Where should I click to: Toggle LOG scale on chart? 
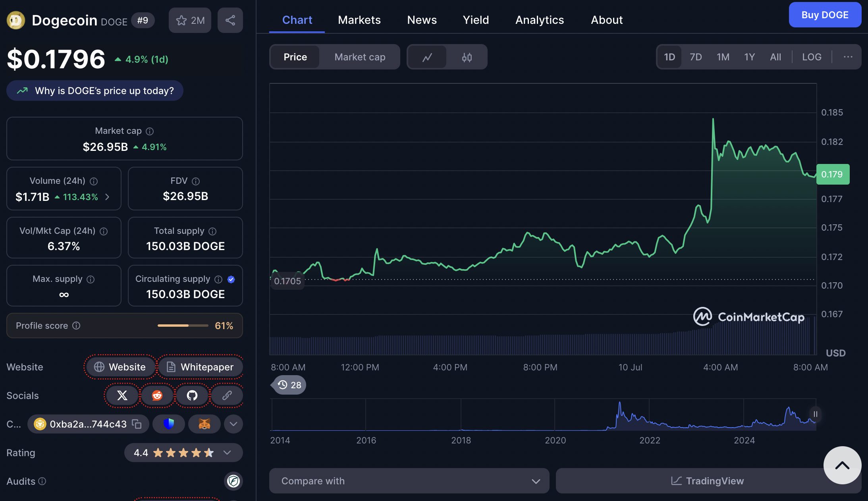[x=812, y=57]
